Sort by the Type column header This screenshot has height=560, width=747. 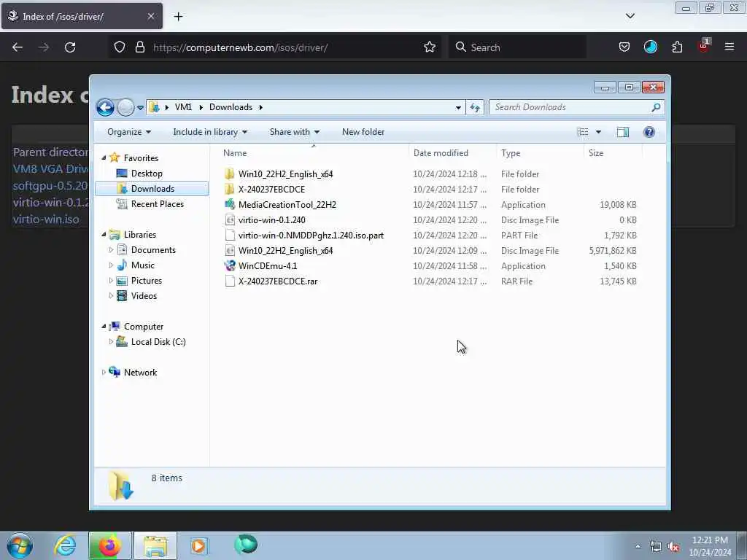click(540, 153)
